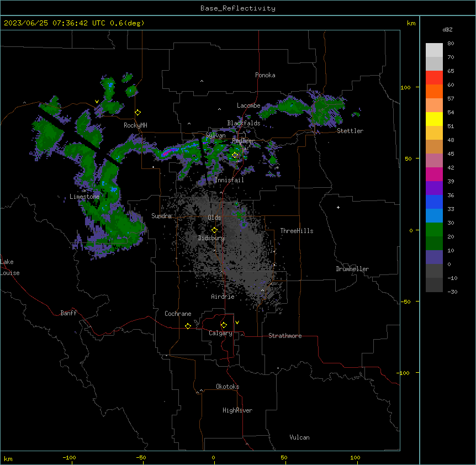
Task: Click the -50 tick on right axis
Action: tap(405, 302)
